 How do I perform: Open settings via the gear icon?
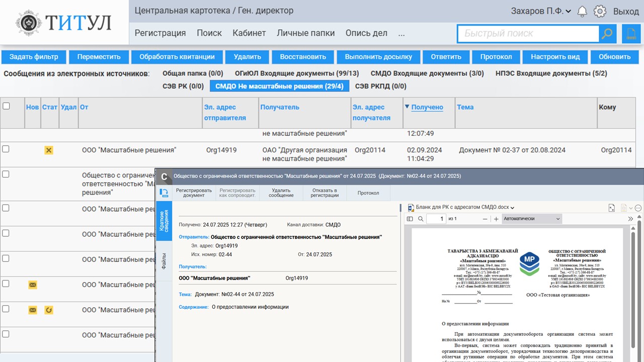tap(599, 11)
